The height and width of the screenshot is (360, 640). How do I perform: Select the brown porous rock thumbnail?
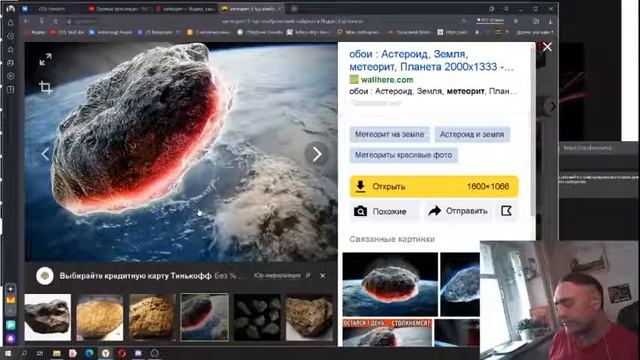[151, 317]
